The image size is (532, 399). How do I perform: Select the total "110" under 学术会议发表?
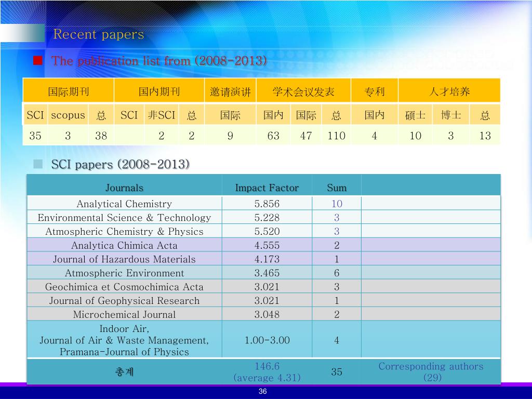pyautogui.click(x=337, y=136)
